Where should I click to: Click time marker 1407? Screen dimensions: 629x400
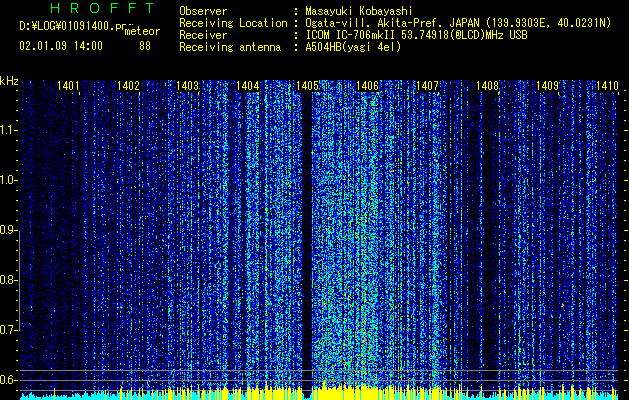(428, 85)
